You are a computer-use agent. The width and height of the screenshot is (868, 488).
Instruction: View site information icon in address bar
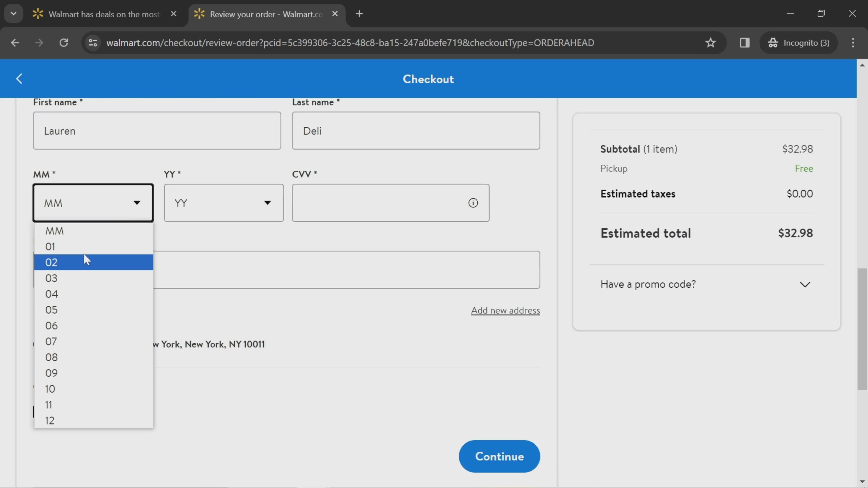(x=93, y=43)
